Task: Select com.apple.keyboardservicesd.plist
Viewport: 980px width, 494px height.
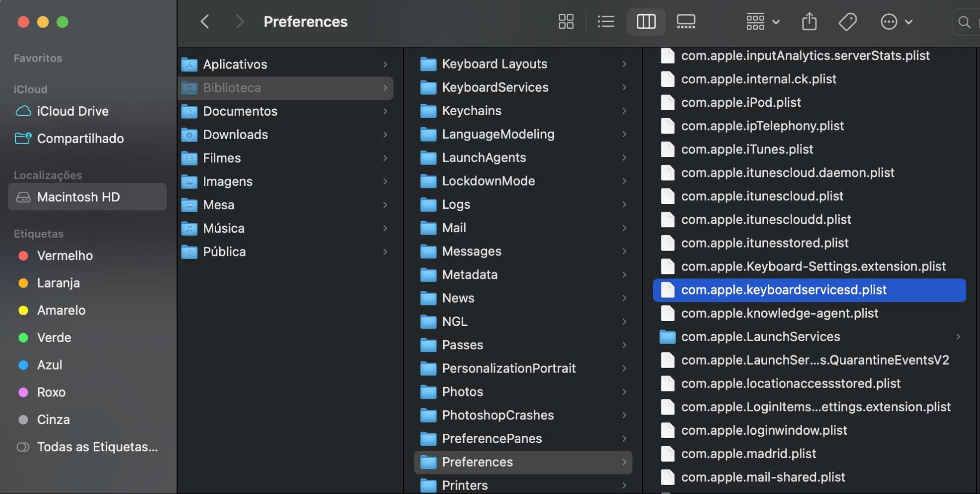Action: (x=809, y=290)
